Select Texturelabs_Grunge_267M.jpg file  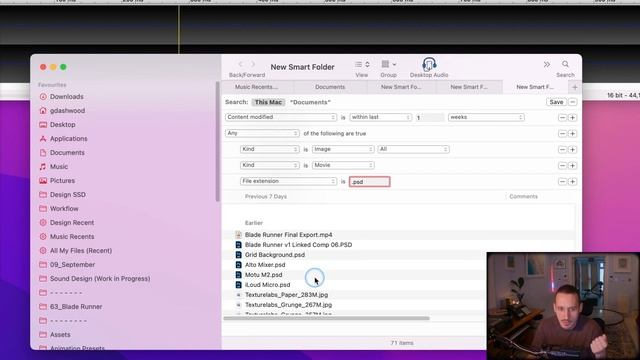coord(288,305)
